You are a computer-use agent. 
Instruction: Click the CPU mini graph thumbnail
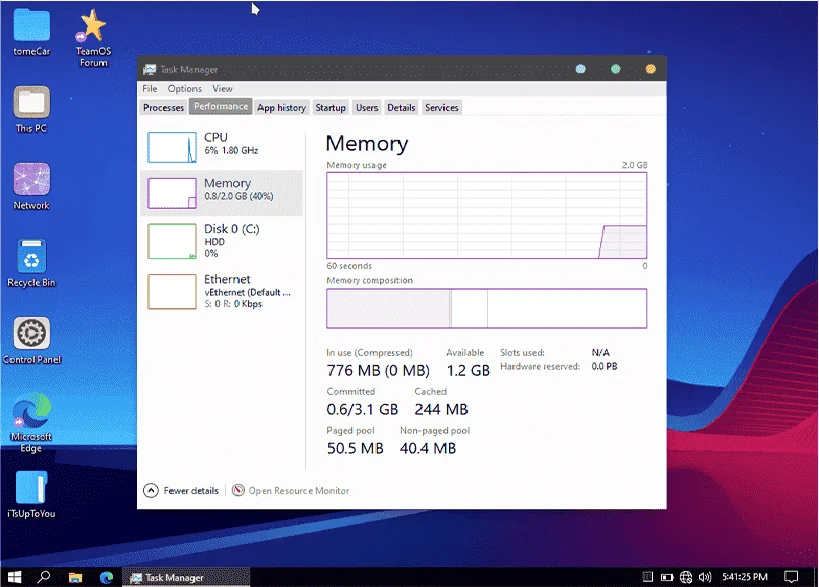(x=172, y=147)
